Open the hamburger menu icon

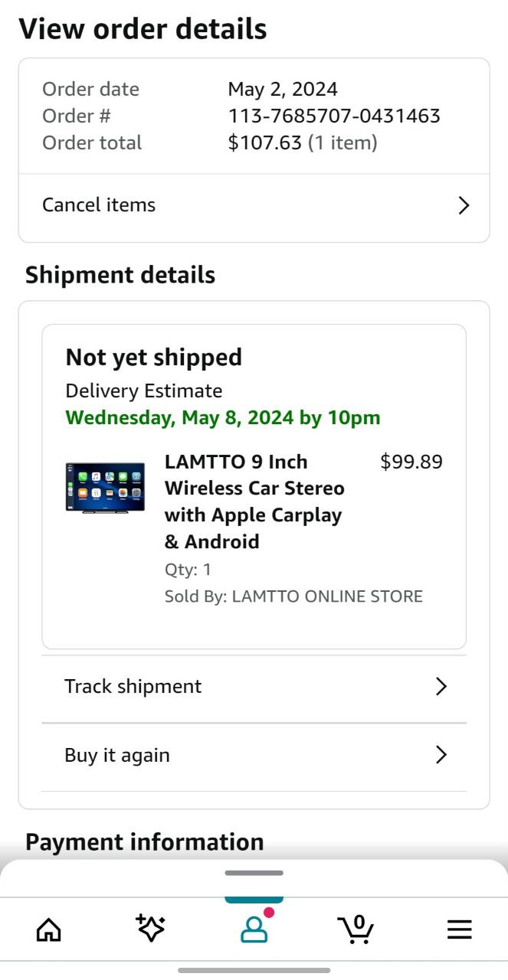tap(459, 929)
